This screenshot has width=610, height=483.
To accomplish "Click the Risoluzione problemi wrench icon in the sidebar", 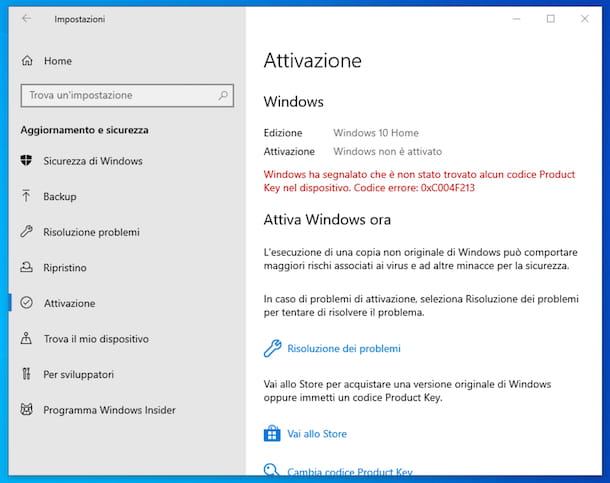I will (26, 231).
